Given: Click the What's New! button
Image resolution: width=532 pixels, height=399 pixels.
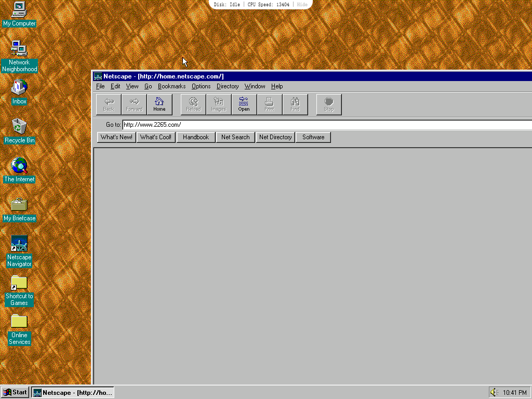Looking at the screenshot, I should [x=116, y=137].
